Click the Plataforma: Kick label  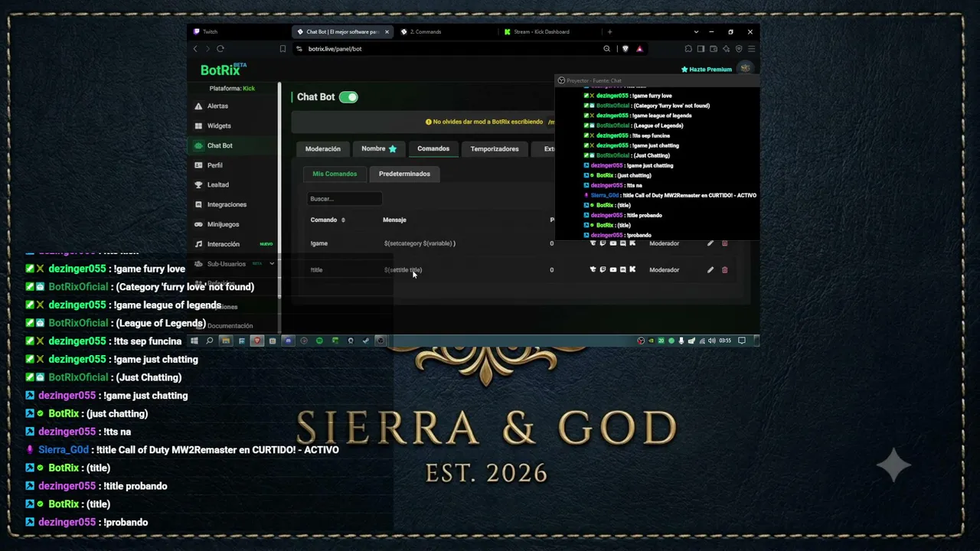click(x=232, y=89)
